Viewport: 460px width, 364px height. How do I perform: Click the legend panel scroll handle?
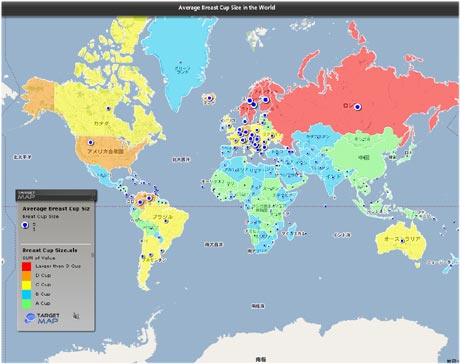pyautogui.click(x=93, y=255)
